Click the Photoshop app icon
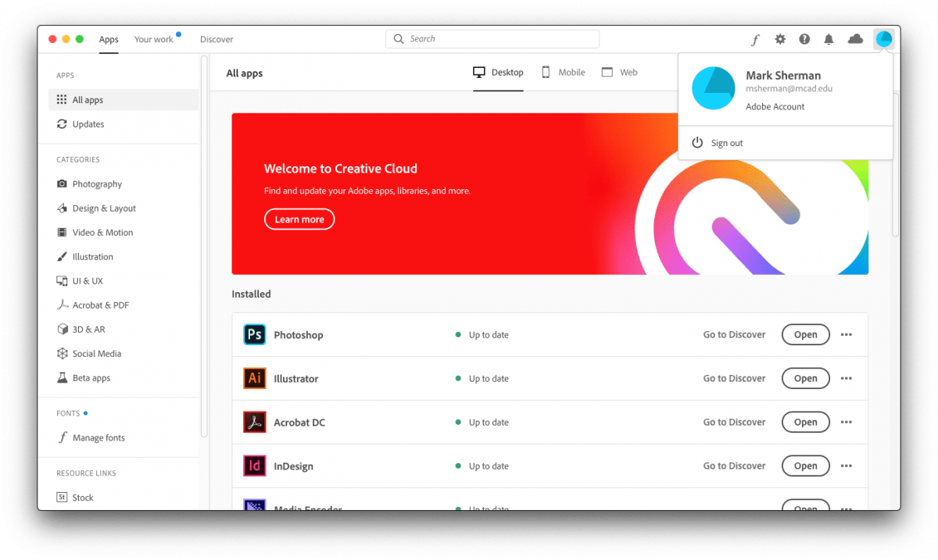The image size is (938, 560). click(x=254, y=334)
